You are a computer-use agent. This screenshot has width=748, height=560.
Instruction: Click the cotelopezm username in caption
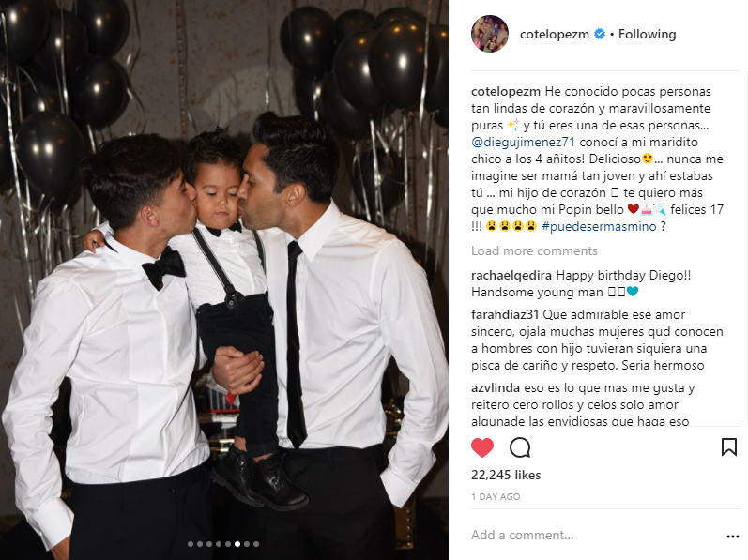pos(506,92)
